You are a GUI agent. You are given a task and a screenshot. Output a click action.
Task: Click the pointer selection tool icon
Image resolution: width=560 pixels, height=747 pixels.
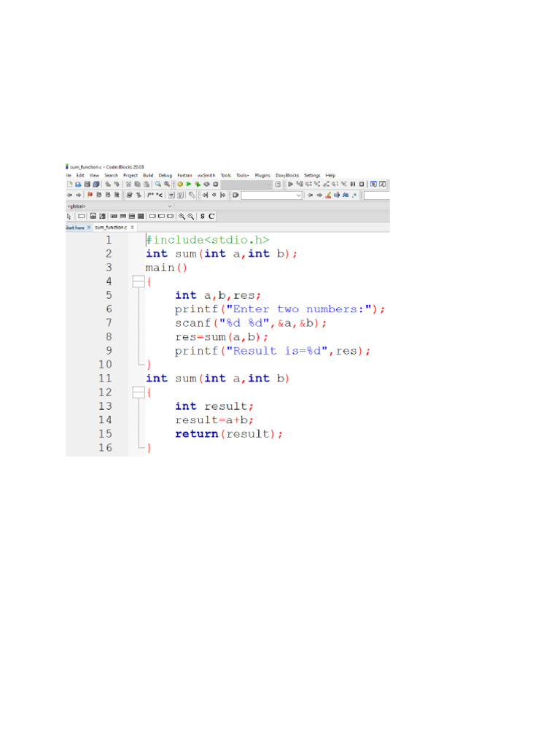point(69,216)
